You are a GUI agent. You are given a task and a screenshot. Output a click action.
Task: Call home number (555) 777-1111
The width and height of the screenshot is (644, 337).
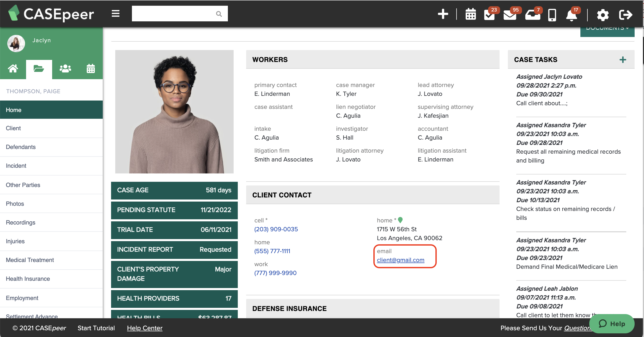pyautogui.click(x=272, y=251)
